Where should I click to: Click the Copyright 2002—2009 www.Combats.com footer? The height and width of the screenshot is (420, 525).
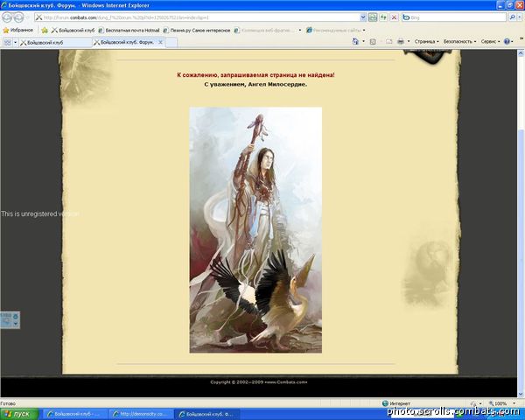258,382
